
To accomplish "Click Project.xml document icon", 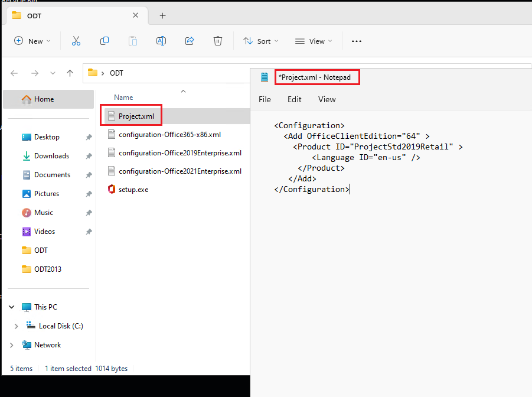I will coord(111,116).
